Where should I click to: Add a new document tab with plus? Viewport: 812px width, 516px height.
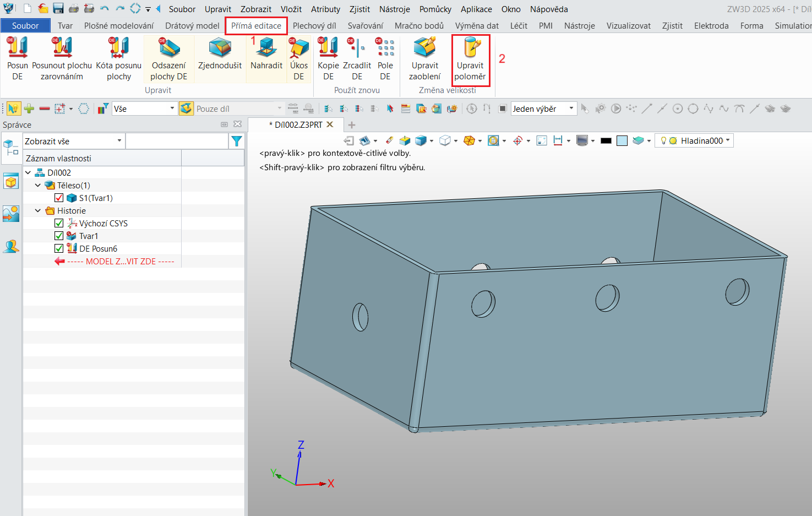tap(352, 125)
